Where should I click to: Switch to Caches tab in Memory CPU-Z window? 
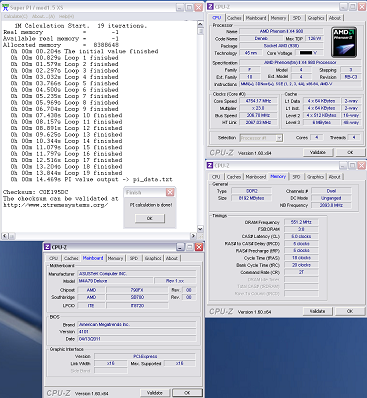234,177
